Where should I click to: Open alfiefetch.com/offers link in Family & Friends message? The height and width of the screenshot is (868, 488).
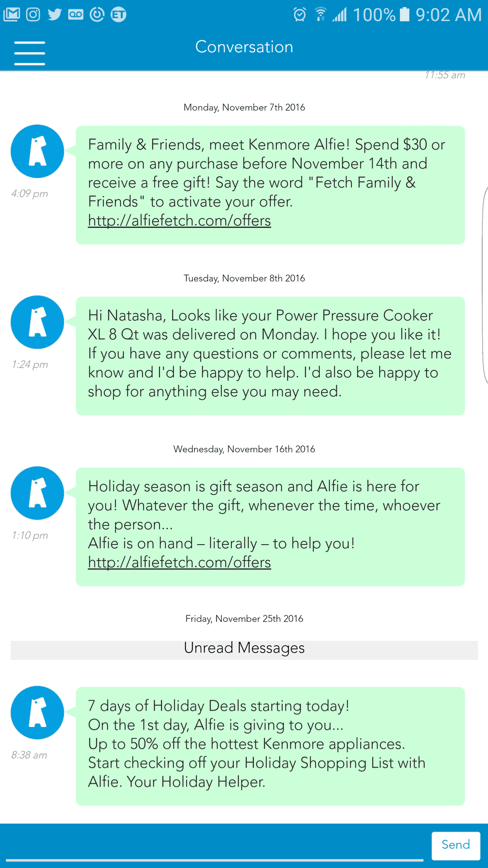pos(180,221)
